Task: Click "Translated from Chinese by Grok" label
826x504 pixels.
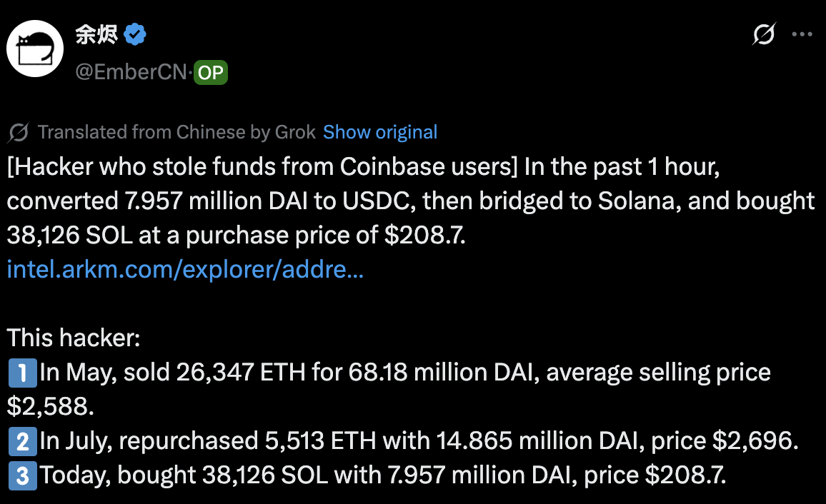Action: pyautogui.click(x=176, y=133)
